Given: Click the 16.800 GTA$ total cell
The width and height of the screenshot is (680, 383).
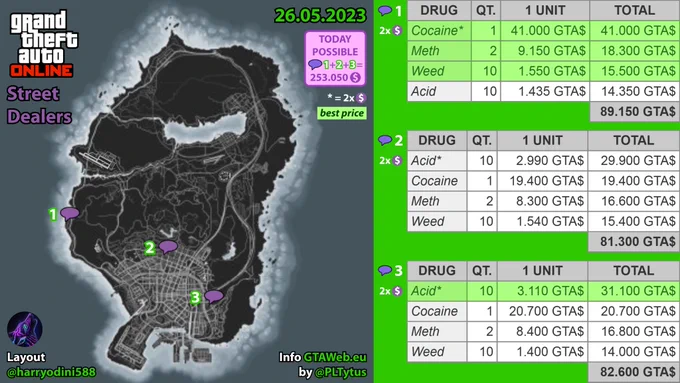Looking at the screenshot, I should [x=634, y=331].
